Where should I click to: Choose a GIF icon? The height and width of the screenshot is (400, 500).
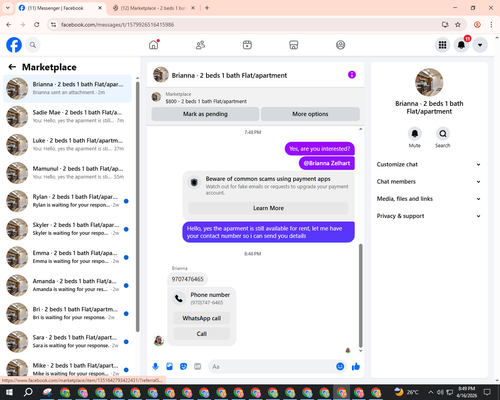coord(198,367)
